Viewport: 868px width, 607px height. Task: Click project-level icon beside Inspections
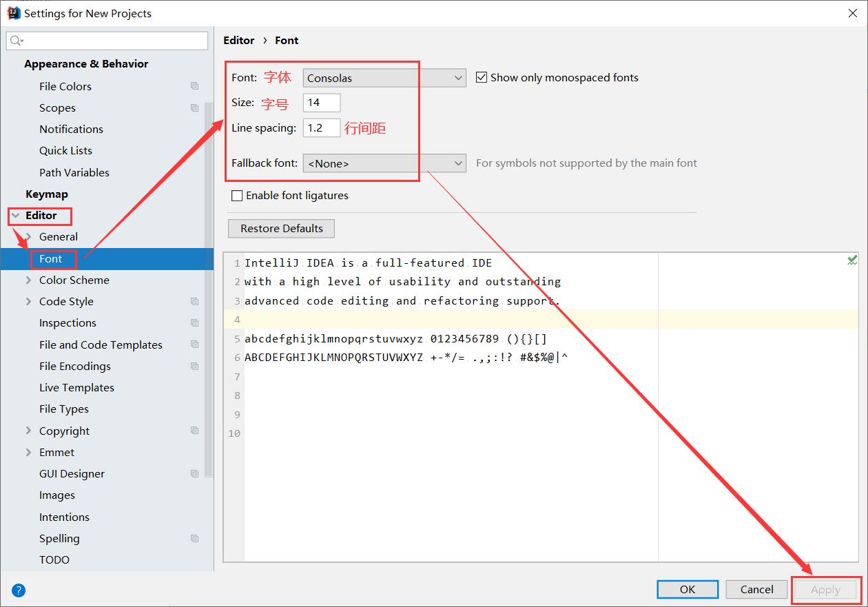pos(195,322)
